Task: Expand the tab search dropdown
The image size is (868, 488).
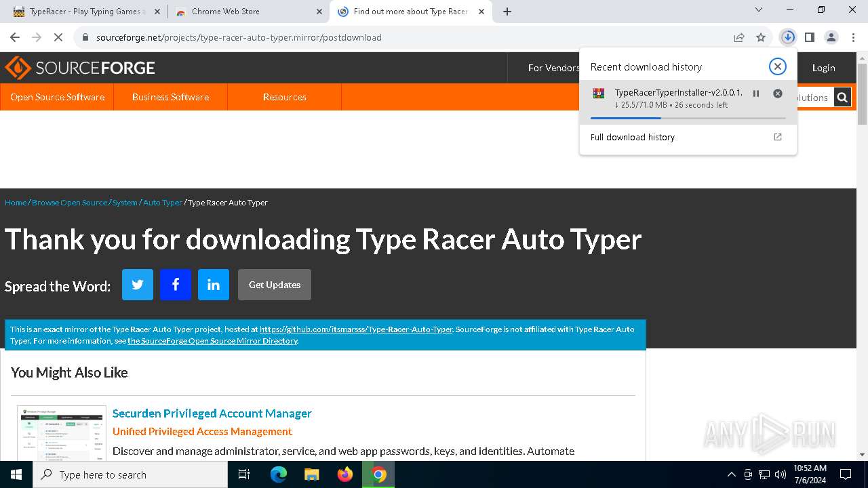Action: tap(759, 9)
